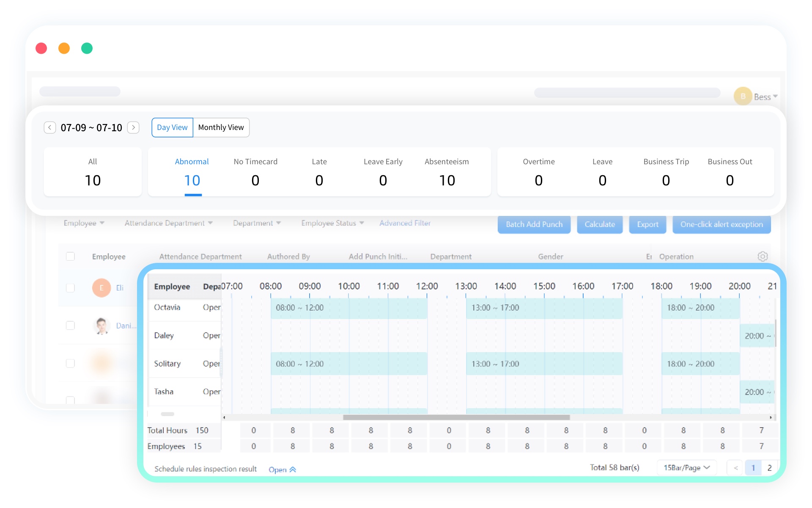
Task: Go to previous page arrow in pagination
Action: (x=736, y=468)
